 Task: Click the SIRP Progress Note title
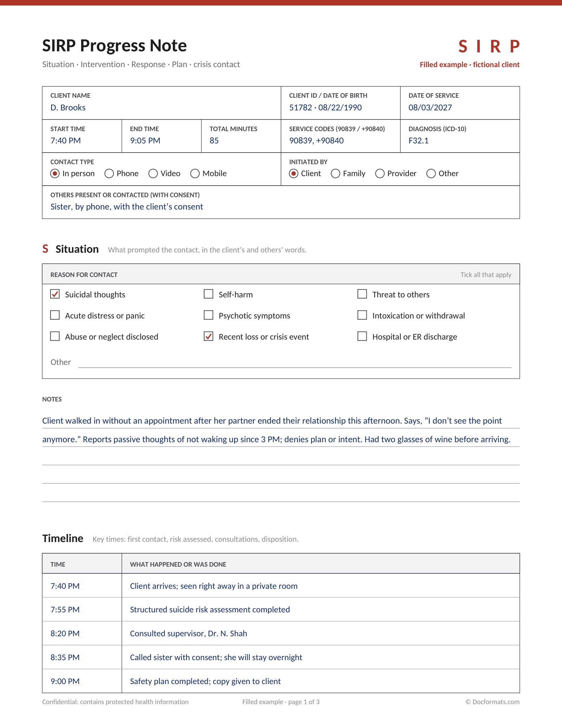click(115, 46)
